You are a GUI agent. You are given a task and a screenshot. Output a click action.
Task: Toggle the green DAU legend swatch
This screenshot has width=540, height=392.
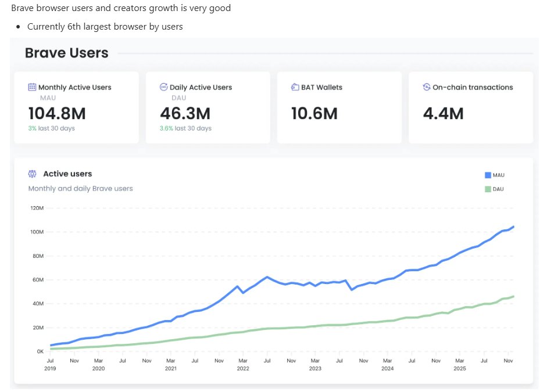488,189
